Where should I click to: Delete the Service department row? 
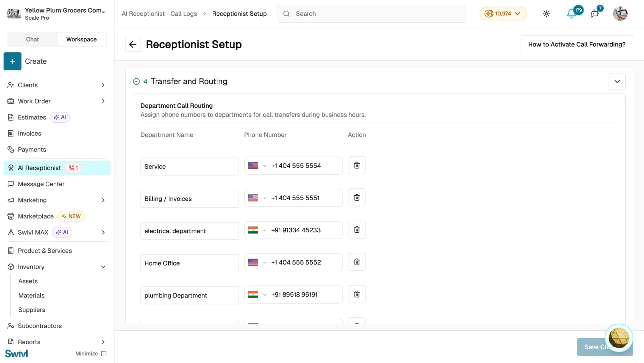pyautogui.click(x=357, y=165)
